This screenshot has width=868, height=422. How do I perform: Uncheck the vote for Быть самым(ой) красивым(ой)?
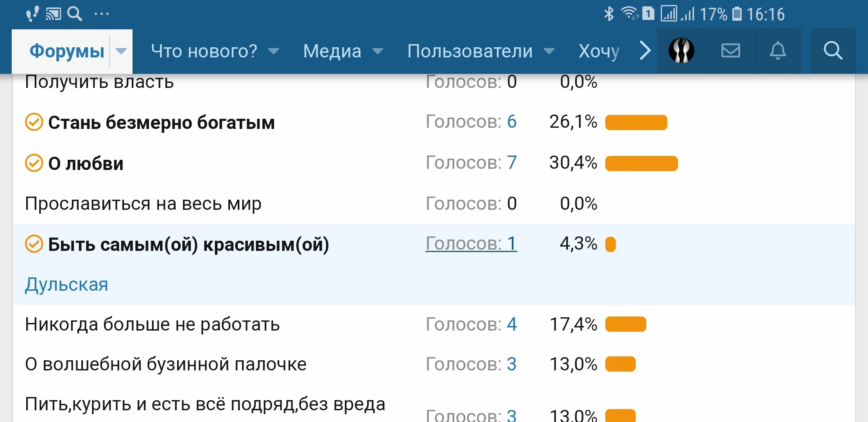pos(34,244)
